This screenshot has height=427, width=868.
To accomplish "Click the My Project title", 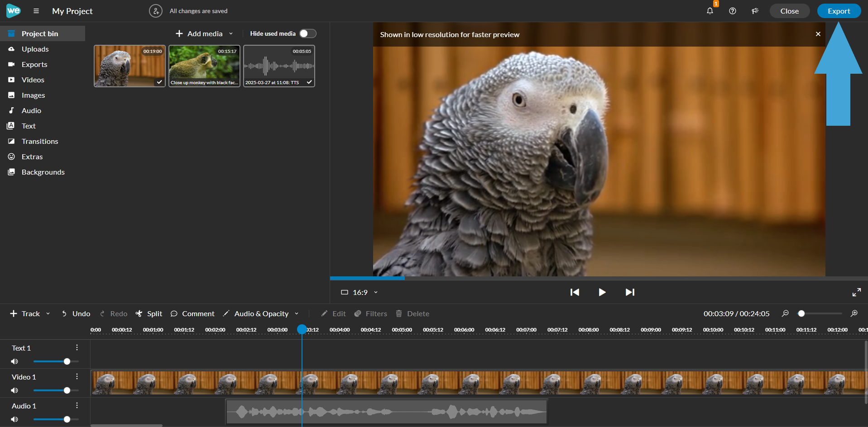I will [72, 11].
